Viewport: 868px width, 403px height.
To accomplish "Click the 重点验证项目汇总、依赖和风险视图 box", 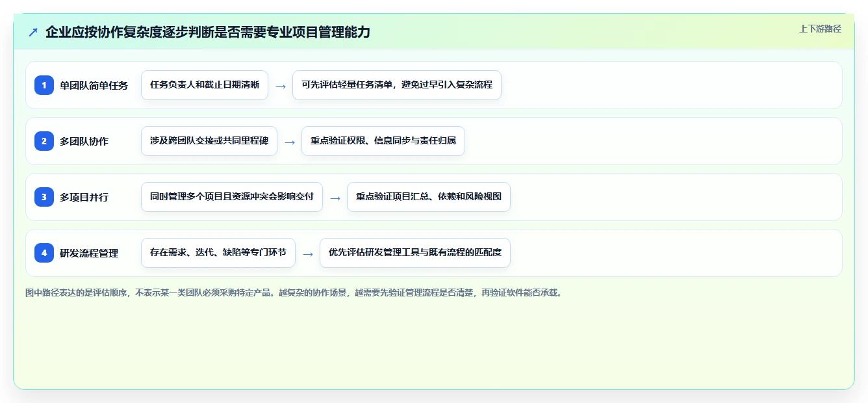I will click(x=429, y=197).
